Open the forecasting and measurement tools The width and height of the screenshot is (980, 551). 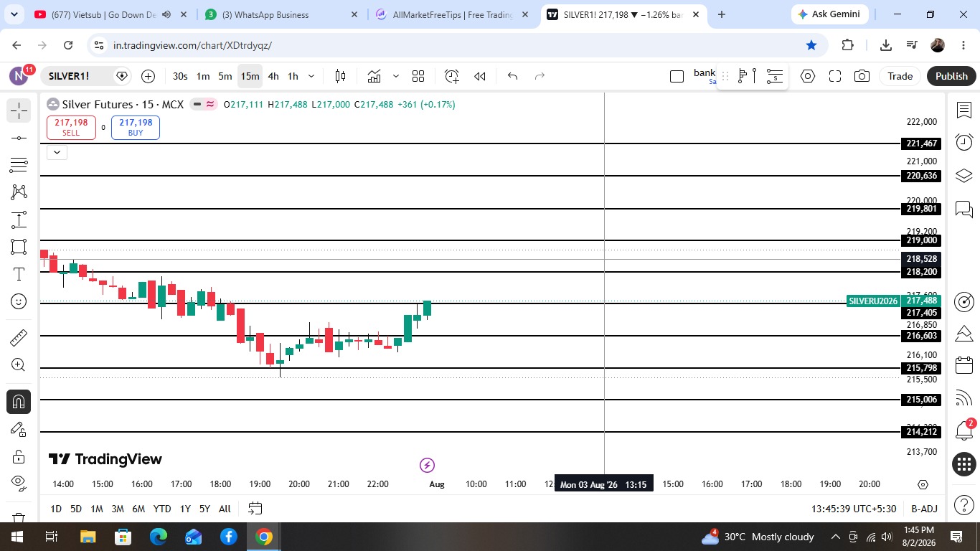pyautogui.click(x=19, y=220)
